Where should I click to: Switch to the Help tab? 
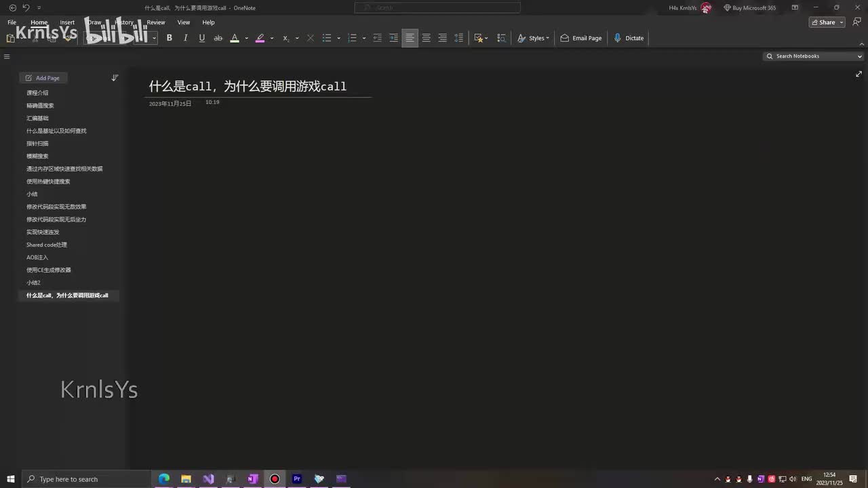coord(208,22)
